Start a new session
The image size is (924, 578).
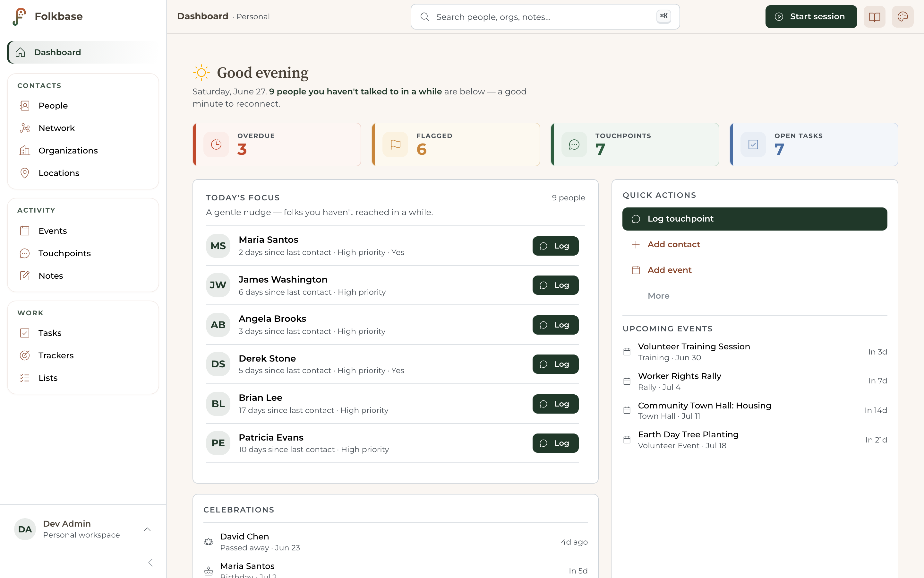pyautogui.click(x=811, y=16)
